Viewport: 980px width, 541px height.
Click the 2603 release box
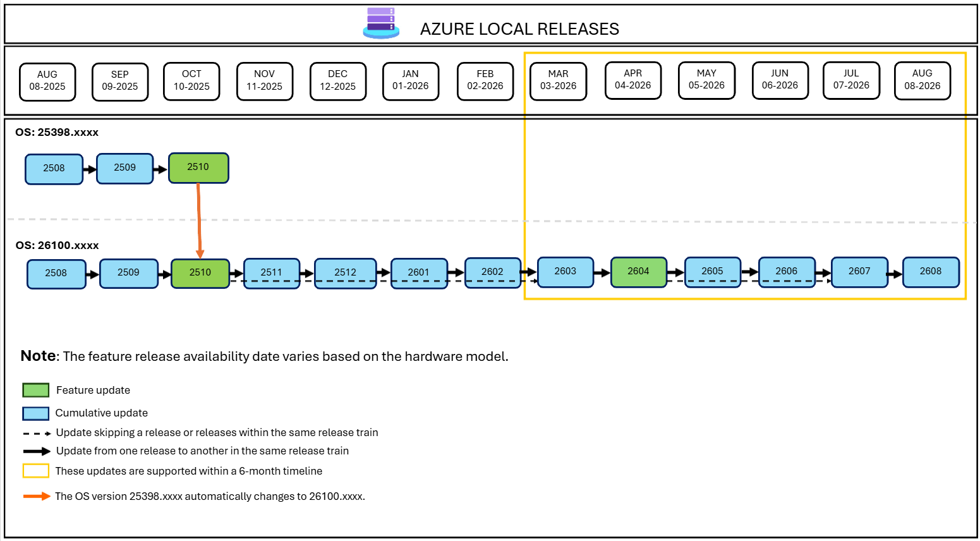566,272
